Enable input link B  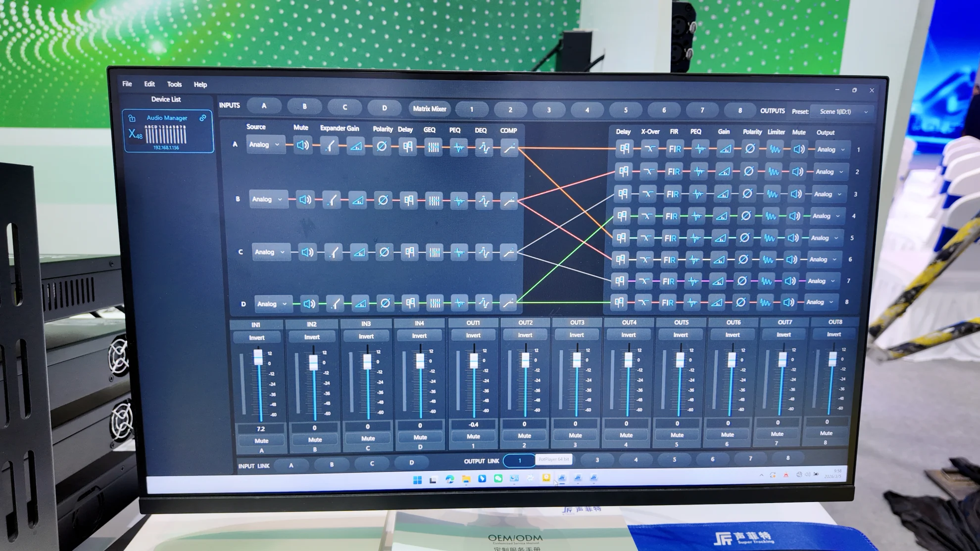tap(332, 464)
